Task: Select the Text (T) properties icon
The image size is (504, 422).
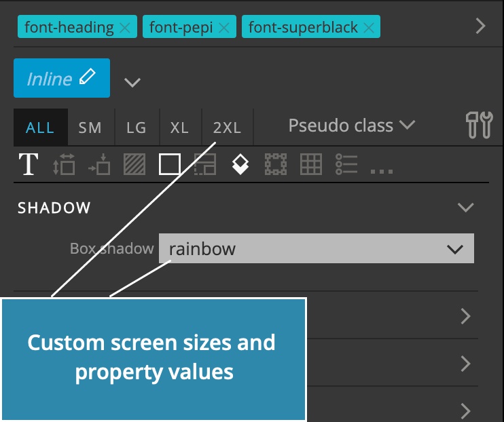Action: [29, 164]
